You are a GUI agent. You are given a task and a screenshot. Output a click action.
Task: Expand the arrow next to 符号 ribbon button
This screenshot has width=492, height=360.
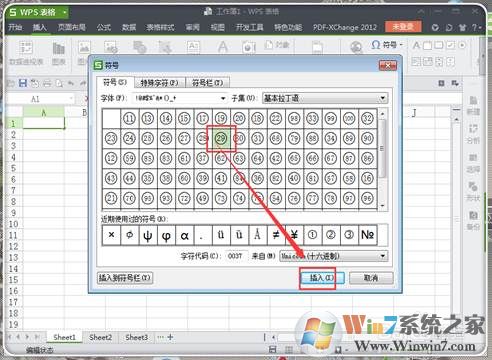click(401, 45)
